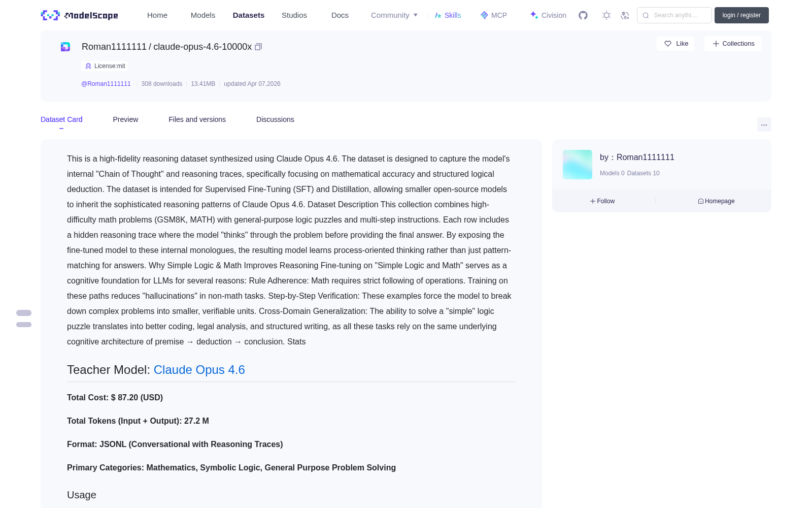Open the Claude Opus 4.6 link
Viewport: 812px width, 508px height.
click(x=199, y=370)
